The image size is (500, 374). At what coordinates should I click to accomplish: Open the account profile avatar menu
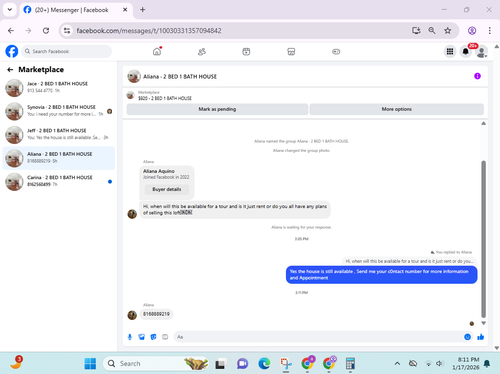482,52
